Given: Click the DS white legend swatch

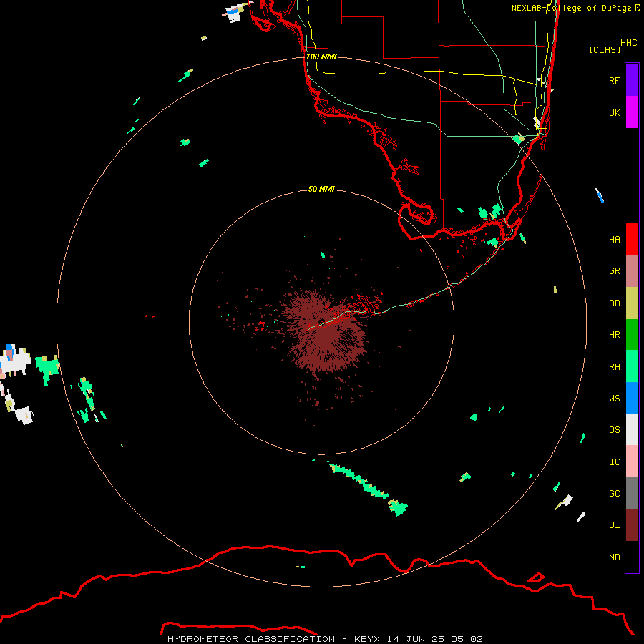Looking at the screenshot, I should pyautogui.click(x=632, y=429).
